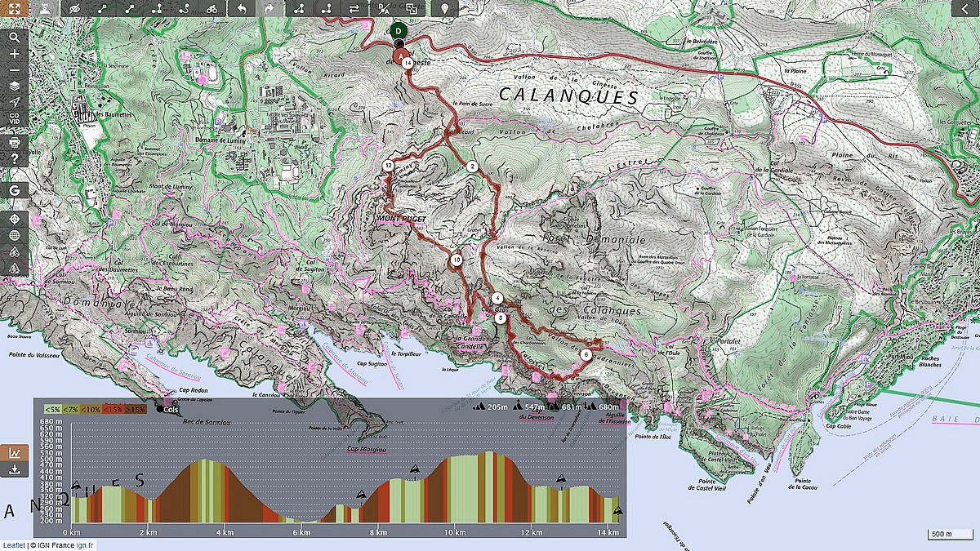Toggle the elevation profile chart button
The height and width of the screenshot is (551, 980).
point(15,453)
